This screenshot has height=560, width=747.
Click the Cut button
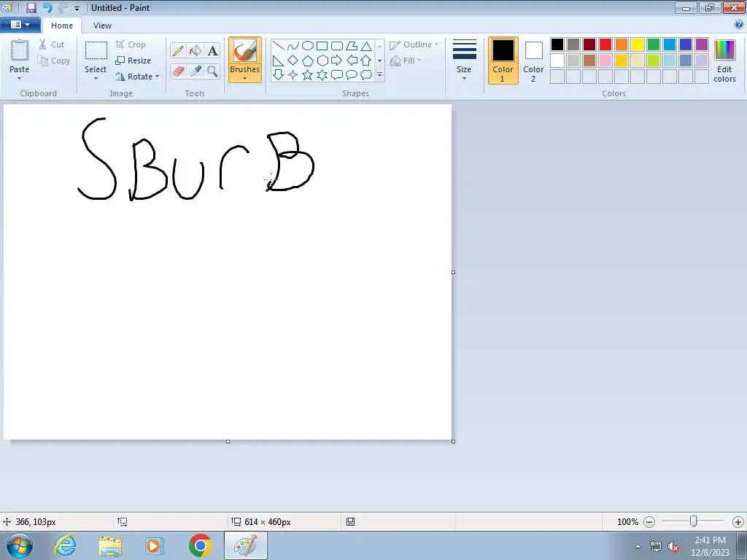coord(52,44)
